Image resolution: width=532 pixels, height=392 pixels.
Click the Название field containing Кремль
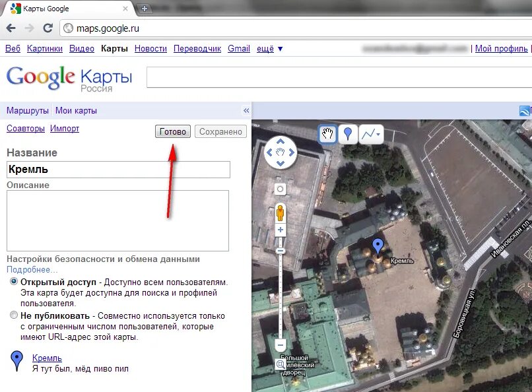click(118, 170)
